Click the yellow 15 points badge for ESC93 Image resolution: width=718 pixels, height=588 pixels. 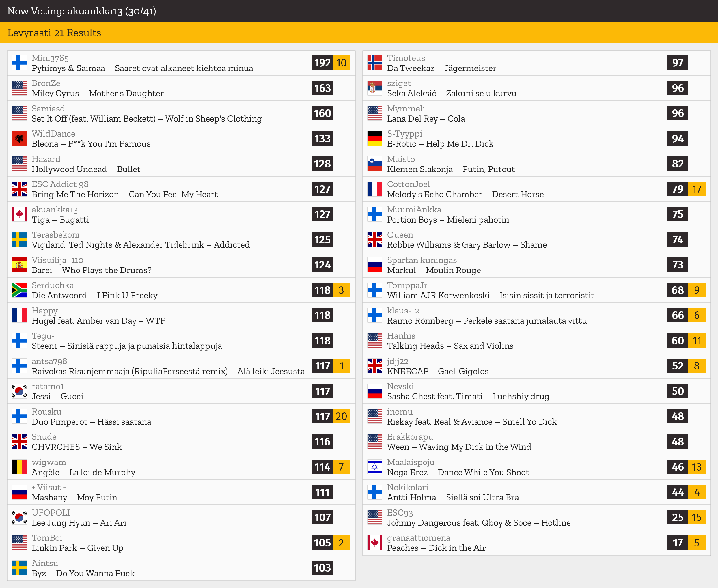[x=697, y=518]
